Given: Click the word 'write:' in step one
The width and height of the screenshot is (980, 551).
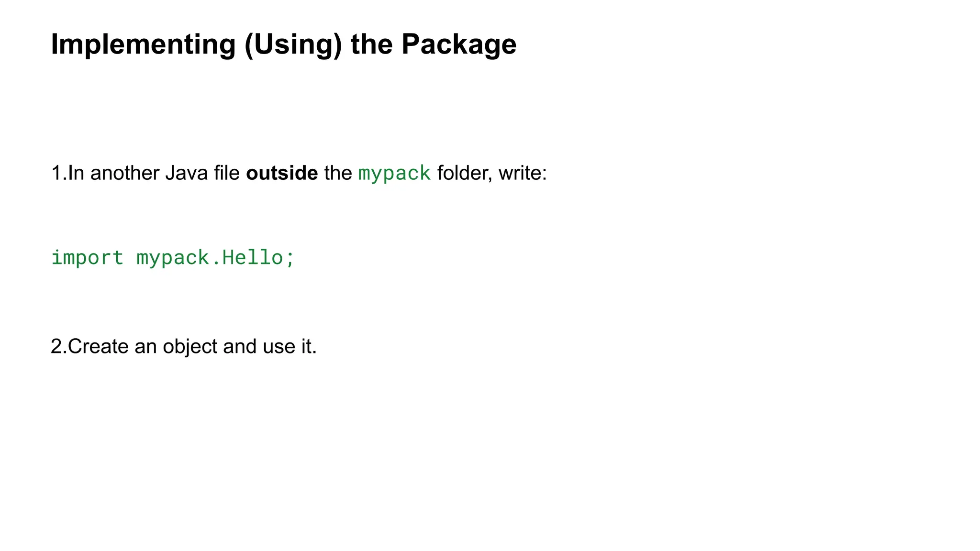Looking at the screenshot, I should pyautogui.click(x=523, y=173).
